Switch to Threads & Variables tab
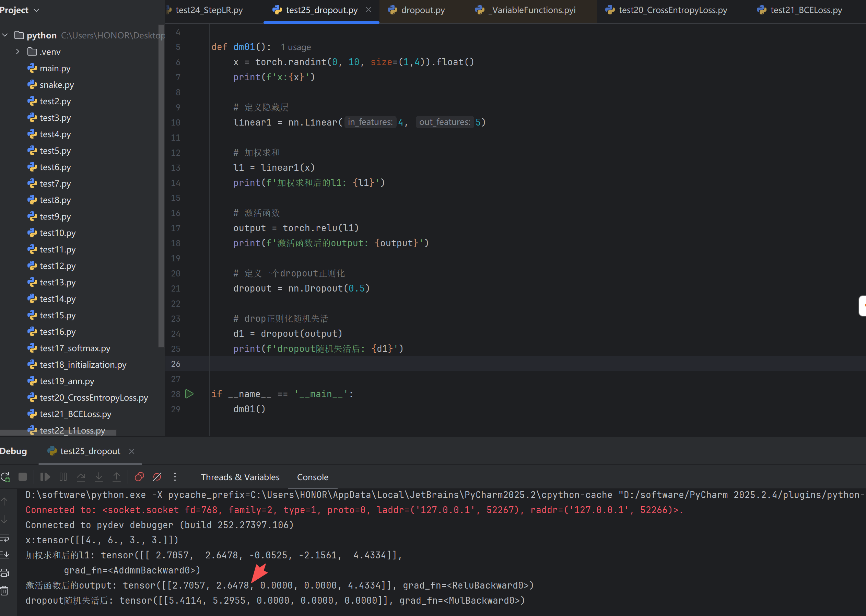The width and height of the screenshot is (866, 616). 240,477
